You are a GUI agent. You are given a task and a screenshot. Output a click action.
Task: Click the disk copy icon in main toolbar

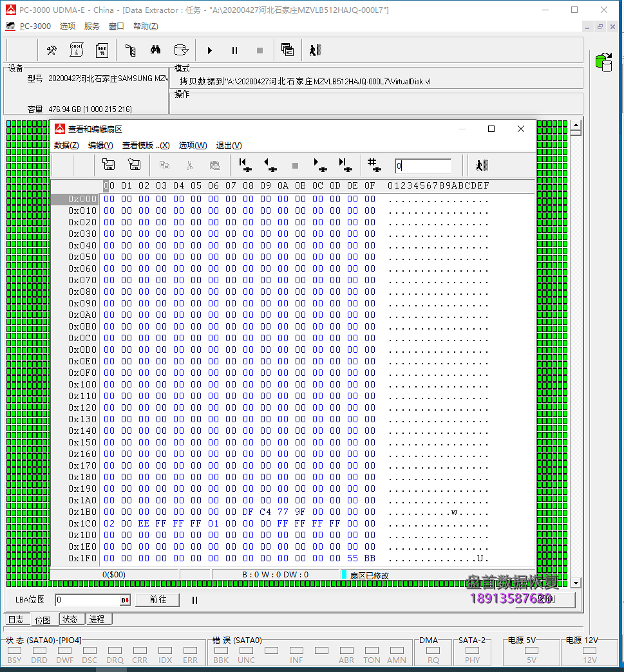coord(182,50)
